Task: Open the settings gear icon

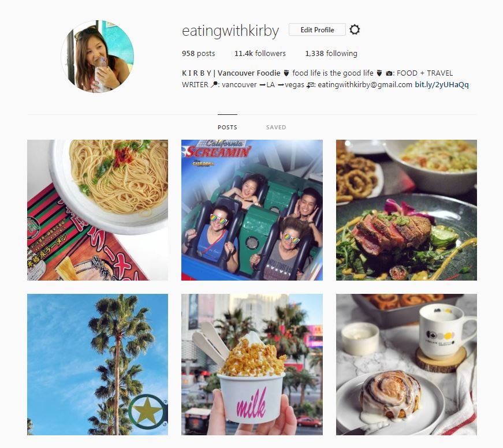Action: click(355, 30)
